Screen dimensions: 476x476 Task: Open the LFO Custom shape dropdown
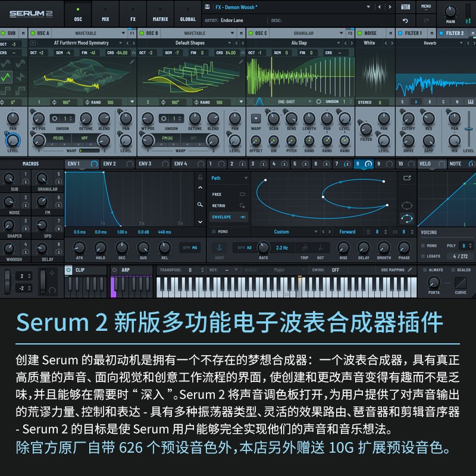(316, 231)
